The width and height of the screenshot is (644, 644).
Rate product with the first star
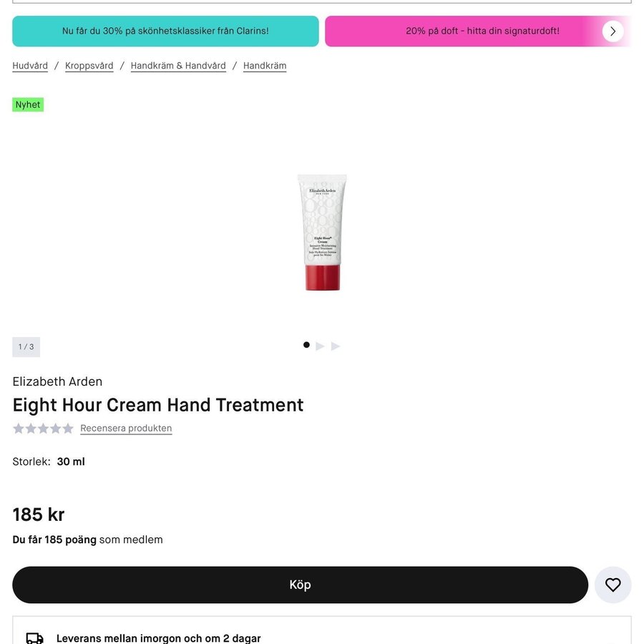click(x=19, y=429)
